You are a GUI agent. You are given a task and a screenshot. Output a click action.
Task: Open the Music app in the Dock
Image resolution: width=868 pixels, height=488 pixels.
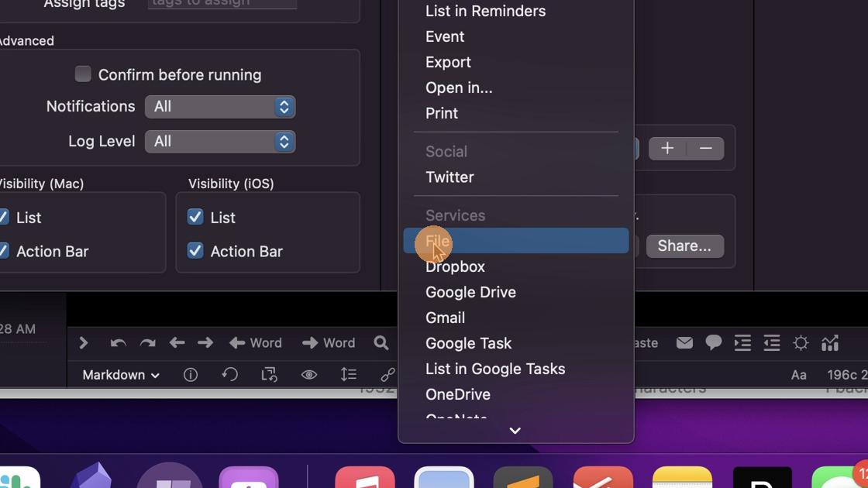pyautogui.click(x=365, y=477)
